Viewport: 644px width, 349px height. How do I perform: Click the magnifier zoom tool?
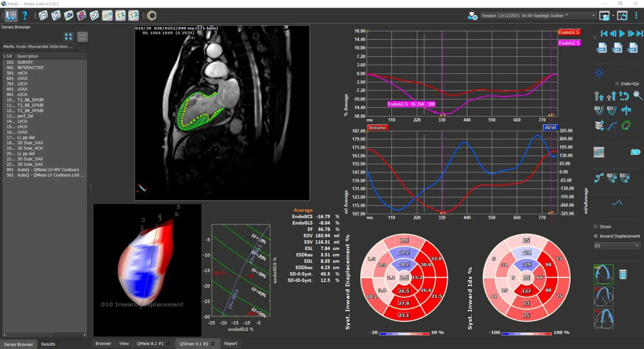[638, 96]
